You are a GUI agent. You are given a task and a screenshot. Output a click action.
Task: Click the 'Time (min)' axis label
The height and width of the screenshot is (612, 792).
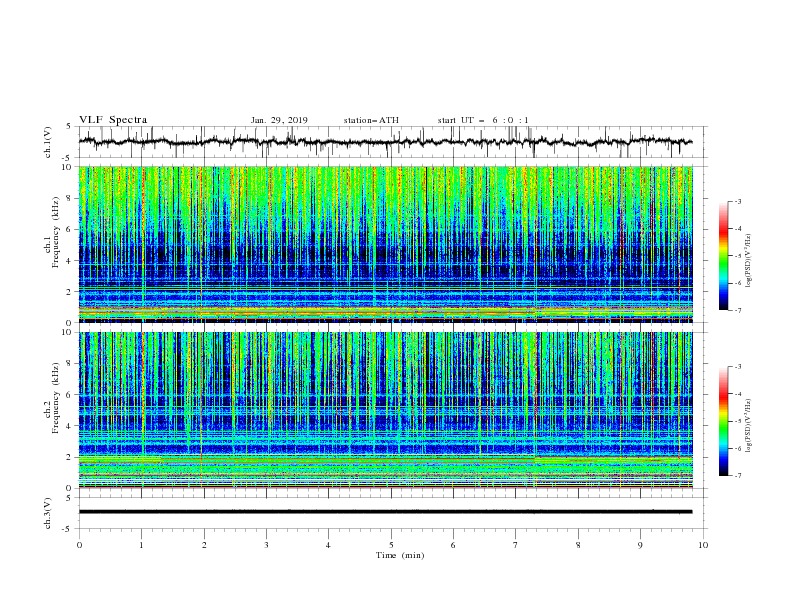tap(400, 555)
